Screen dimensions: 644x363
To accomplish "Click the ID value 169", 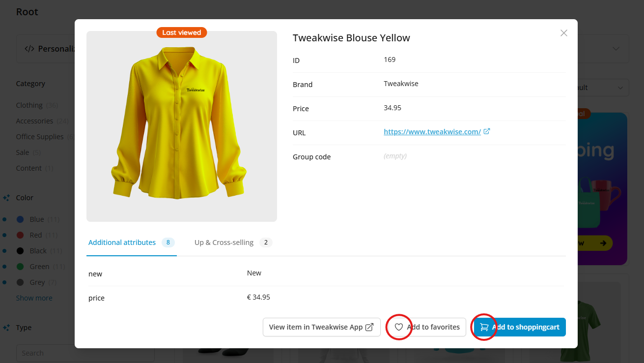I will pyautogui.click(x=390, y=60).
